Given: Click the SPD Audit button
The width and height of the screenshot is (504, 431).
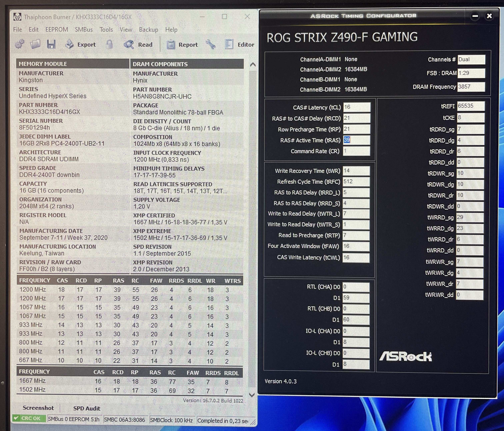Looking at the screenshot, I should coord(87,408).
